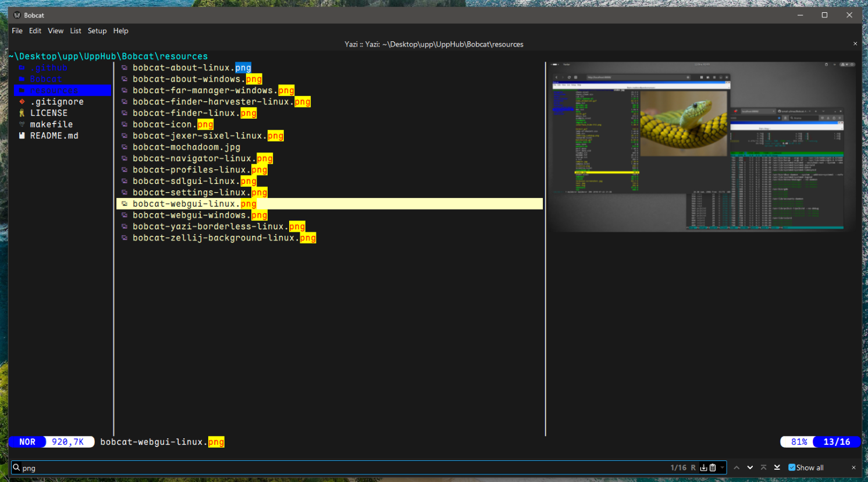This screenshot has height=482, width=868.
Task: Close the Yazi terminal tab
Action: [x=855, y=44]
